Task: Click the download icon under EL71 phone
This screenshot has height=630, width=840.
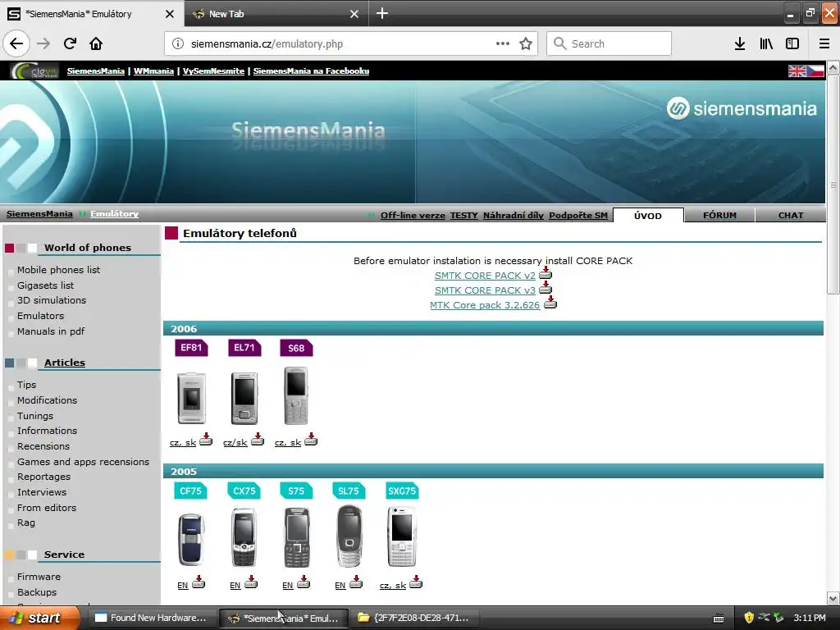Action: point(258,440)
